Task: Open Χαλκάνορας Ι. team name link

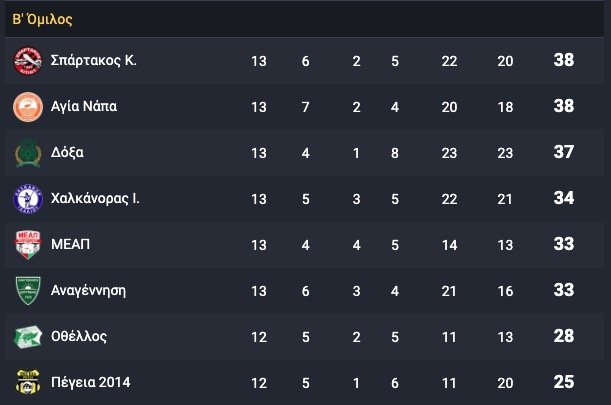Action: [x=95, y=198]
